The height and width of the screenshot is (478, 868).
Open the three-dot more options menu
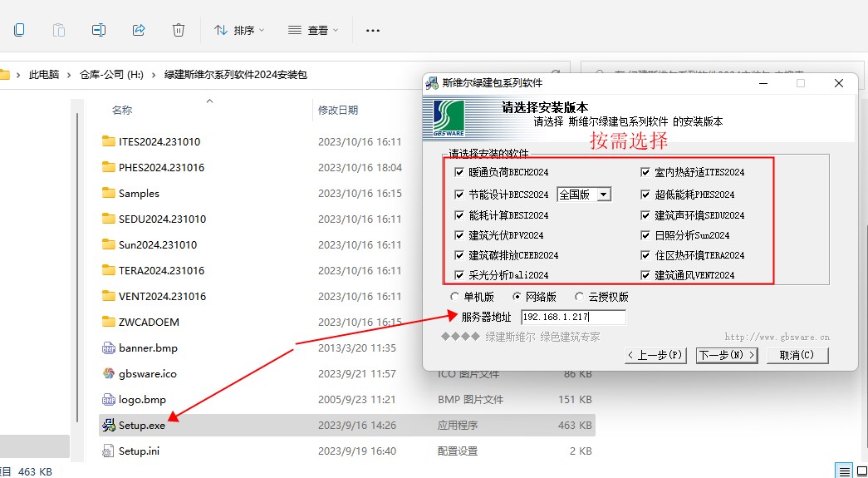[x=373, y=31]
